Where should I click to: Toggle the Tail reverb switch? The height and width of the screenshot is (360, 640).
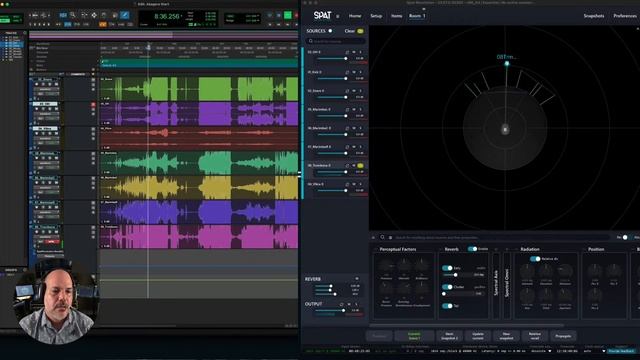447,306
